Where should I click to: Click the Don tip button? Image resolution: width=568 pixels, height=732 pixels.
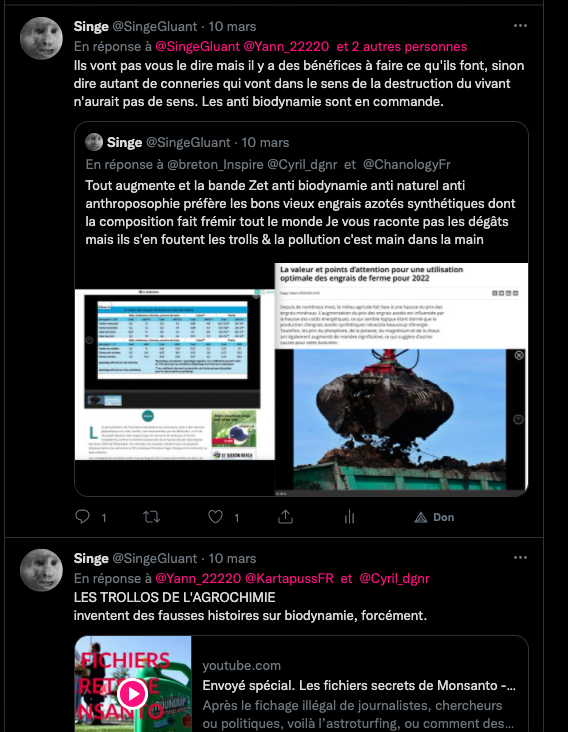point(435,517)
